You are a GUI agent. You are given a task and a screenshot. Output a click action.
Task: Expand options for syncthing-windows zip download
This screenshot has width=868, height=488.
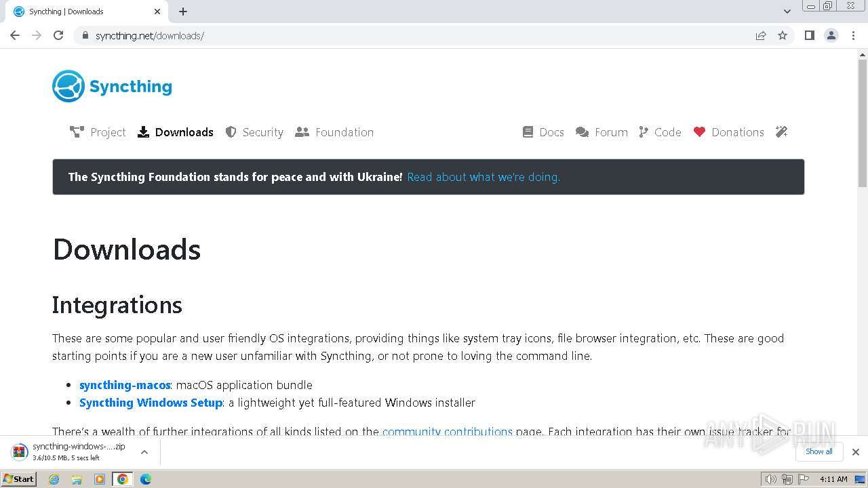click(144, 452)
